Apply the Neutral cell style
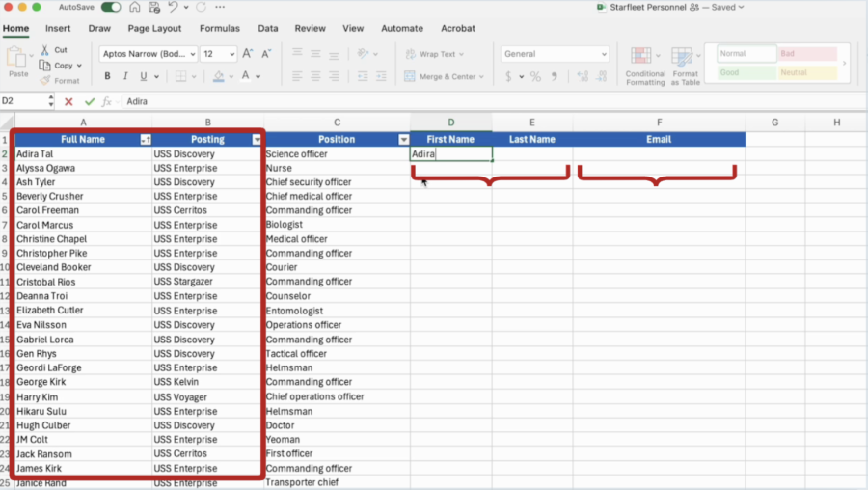Viewport: 868px width, 490px height. click(807, 72)
